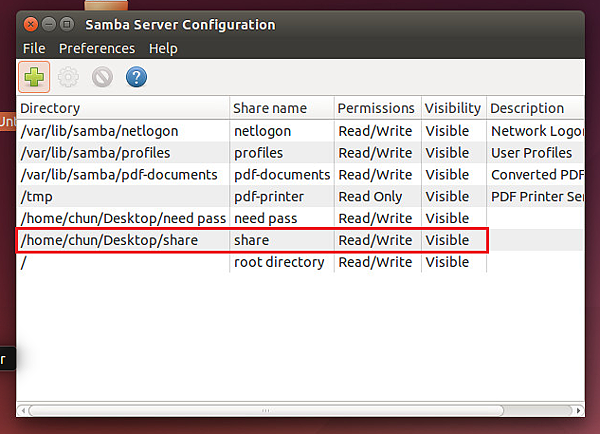Click the Delete share toolbar icon
The image size is (600, 434).
coord(102,76)
